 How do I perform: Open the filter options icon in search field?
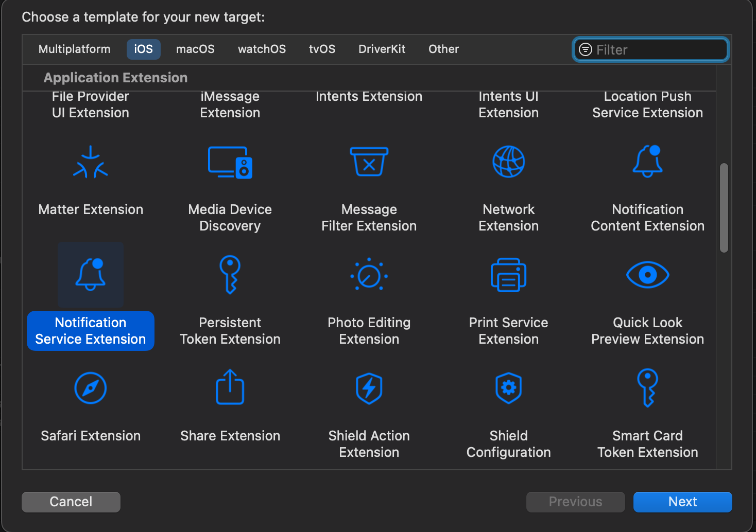pos(586,49)
